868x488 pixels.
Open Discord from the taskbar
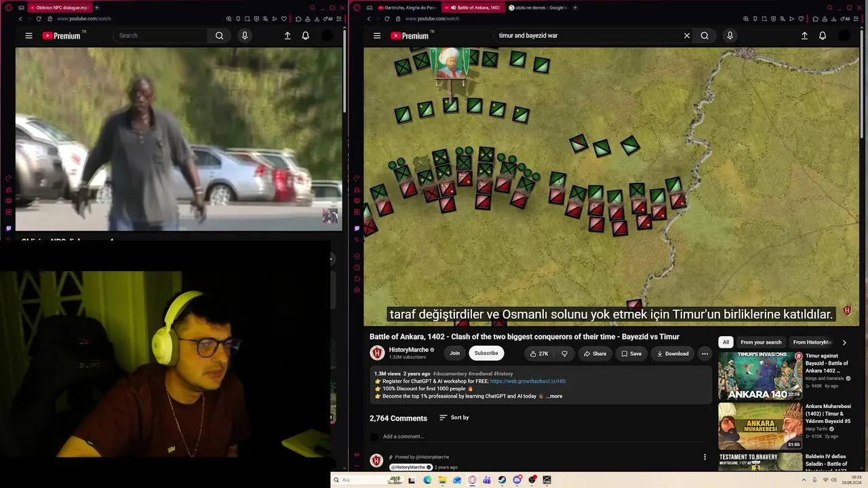[517, 480]
